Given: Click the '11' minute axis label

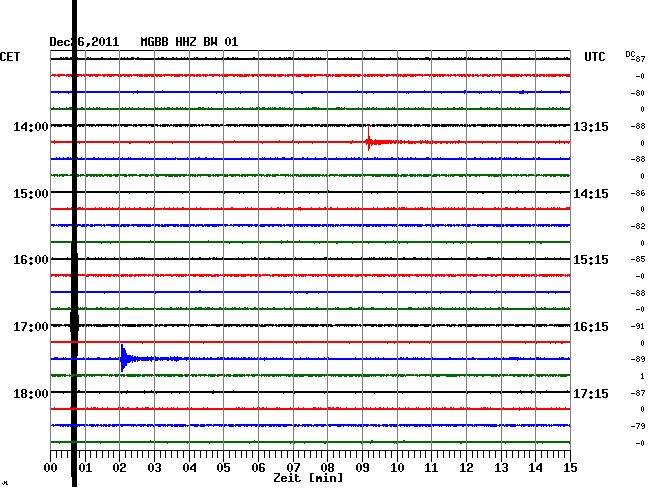Looking at the screenshot, I should [432, 468].
